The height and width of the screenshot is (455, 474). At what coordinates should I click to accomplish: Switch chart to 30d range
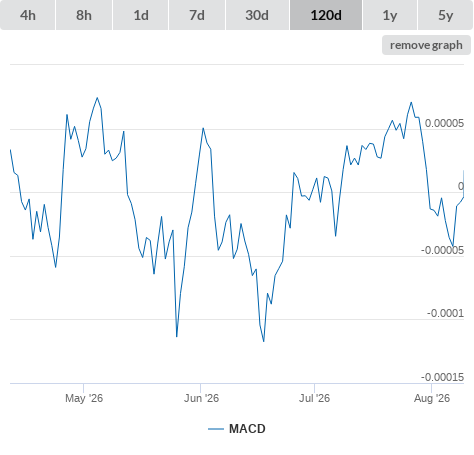pyautogui.click(x=257, y=15)
